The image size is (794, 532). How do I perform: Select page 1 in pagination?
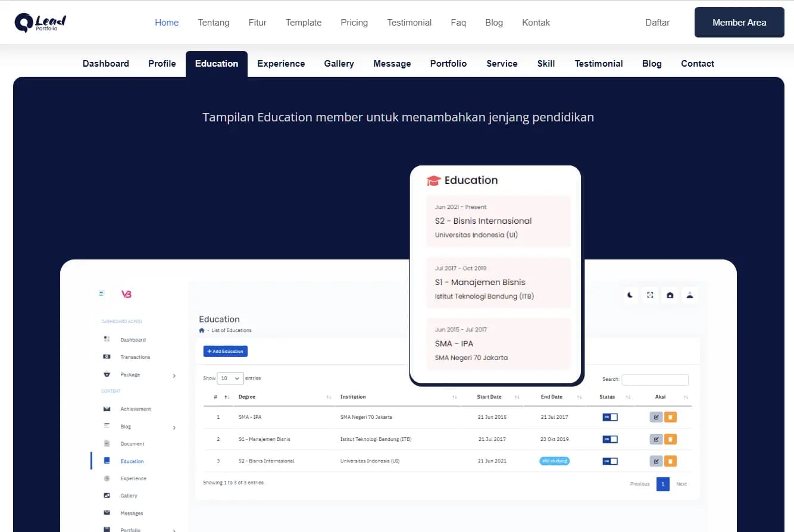point(663,484)
